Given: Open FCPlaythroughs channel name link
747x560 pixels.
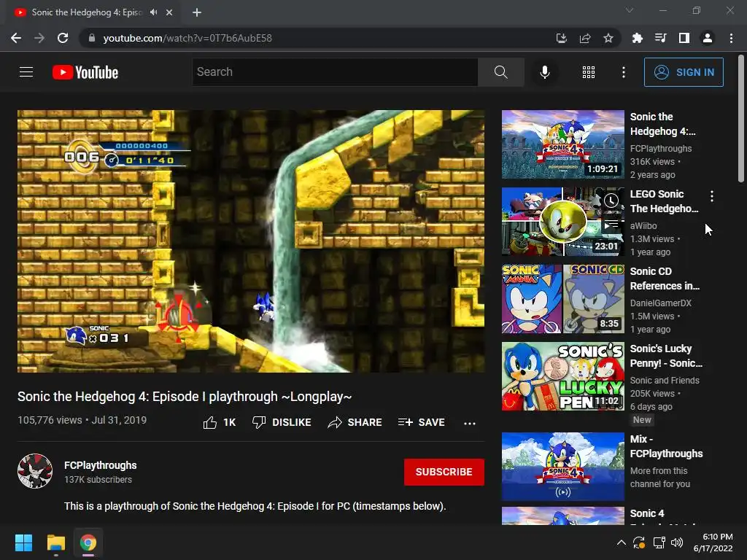Looking at the screenshot, I should coord(101,465).
